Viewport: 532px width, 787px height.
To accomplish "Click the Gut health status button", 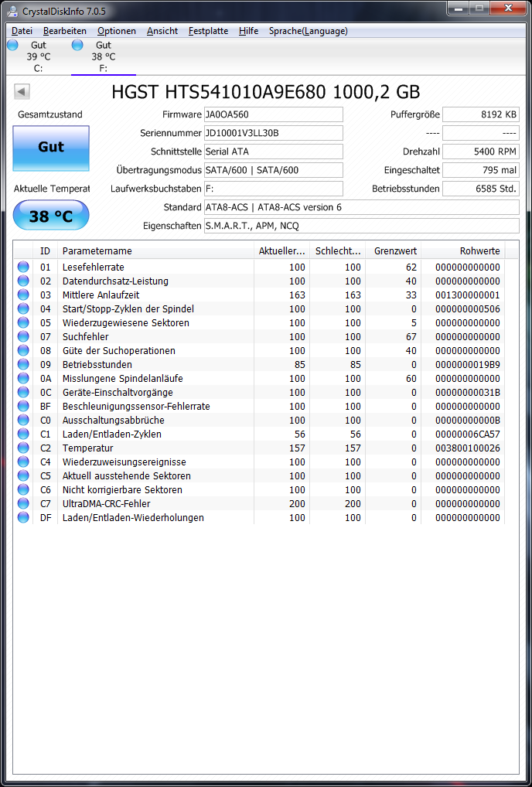I will [51, 148].
